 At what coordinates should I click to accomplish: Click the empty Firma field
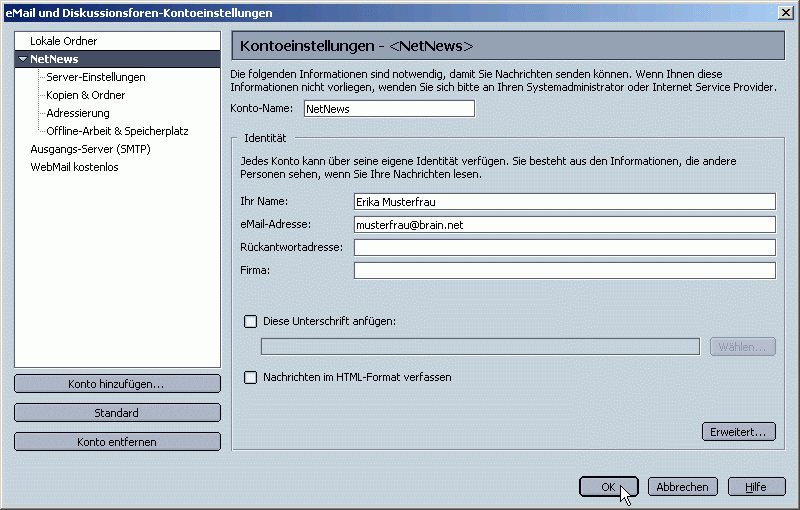pyautogui.click(x=564, y=270)
